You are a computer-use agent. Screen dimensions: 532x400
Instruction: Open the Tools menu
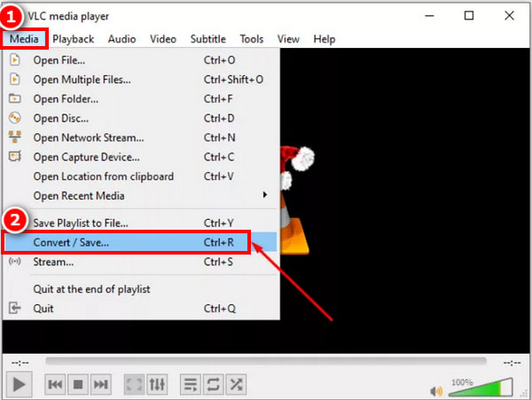[x=252, y=39]
